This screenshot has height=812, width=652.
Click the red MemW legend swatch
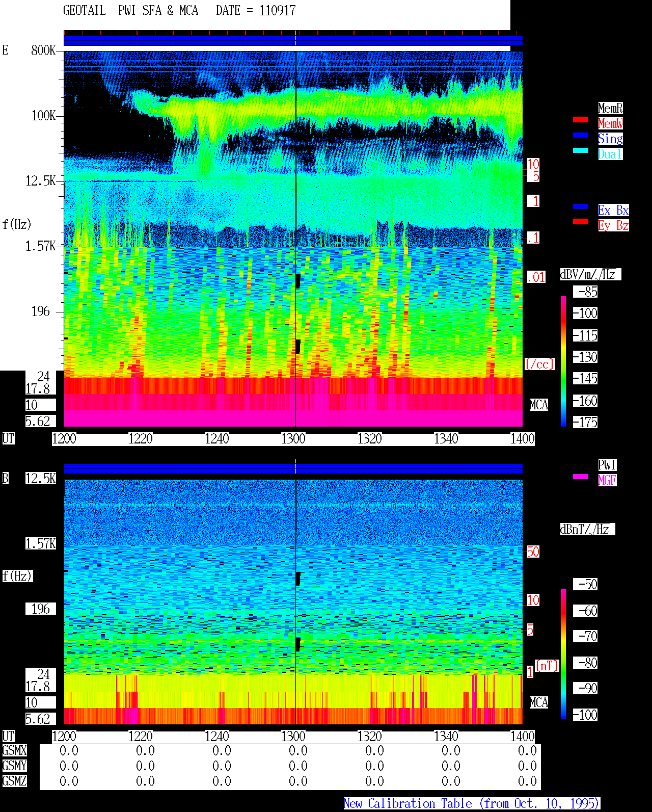coord(581,120)
